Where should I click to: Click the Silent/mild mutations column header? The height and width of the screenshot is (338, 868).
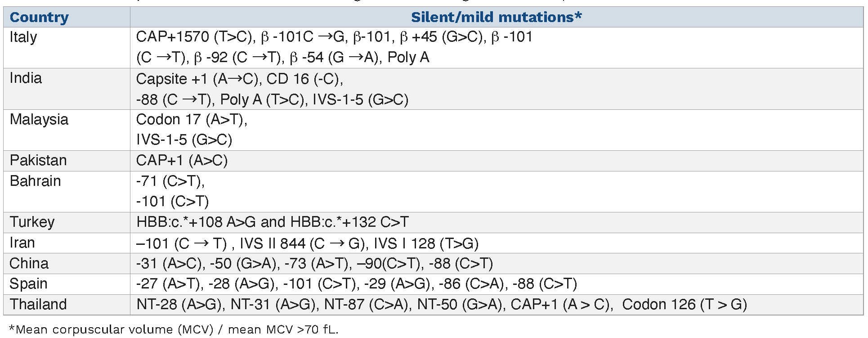pyautogui.click(x=496, y=17)
